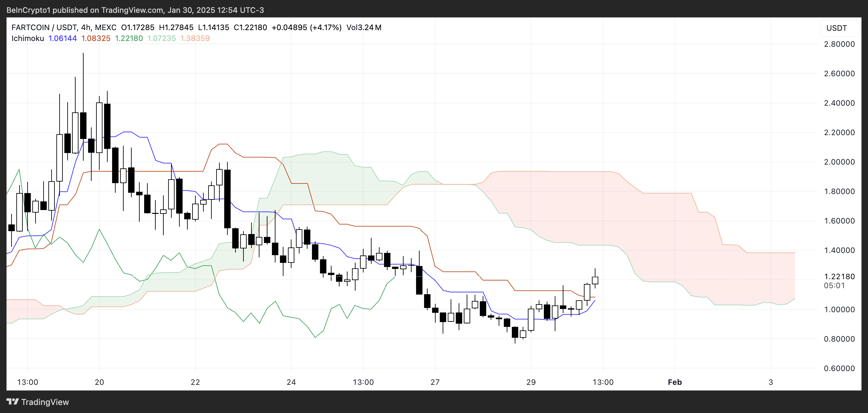868x413 pixels.
Task: Click the red 1.08325 base line value
Action: click(x=96, y=38)
